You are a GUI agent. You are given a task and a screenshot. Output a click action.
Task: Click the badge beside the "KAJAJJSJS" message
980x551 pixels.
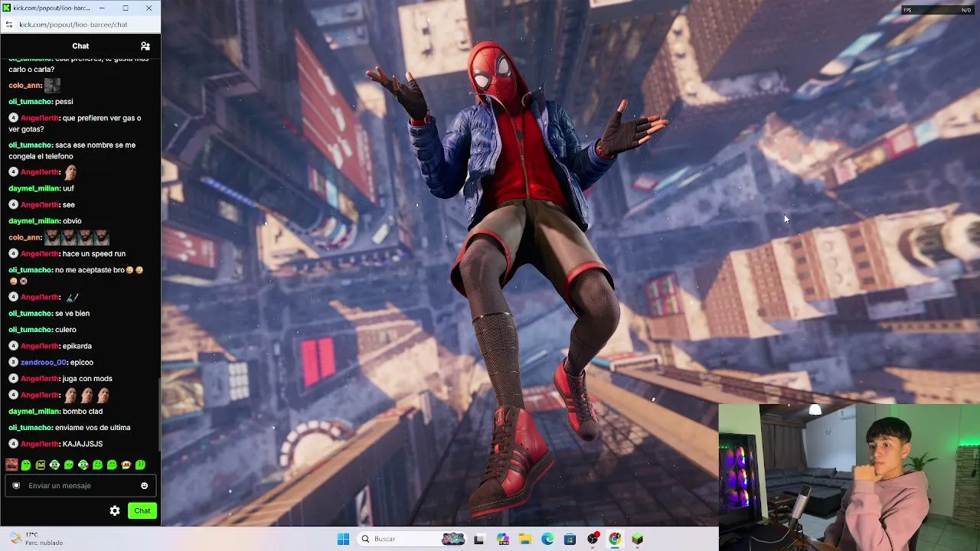13,444
